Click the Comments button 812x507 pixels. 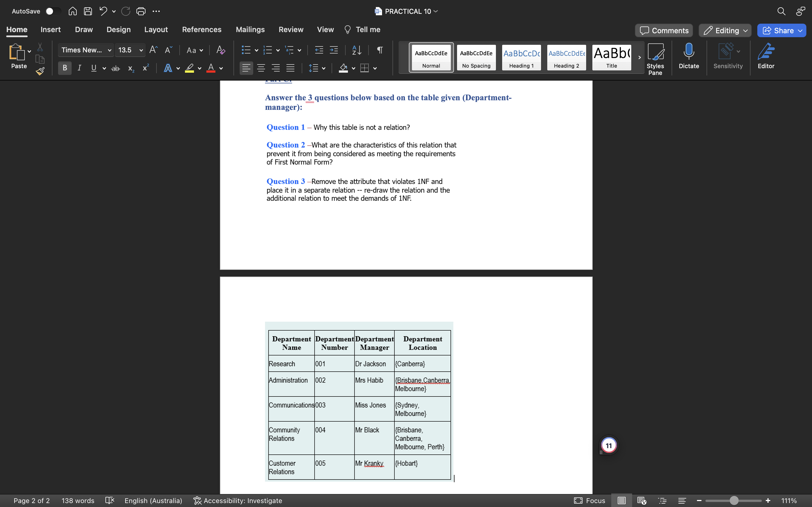[663, 30]
